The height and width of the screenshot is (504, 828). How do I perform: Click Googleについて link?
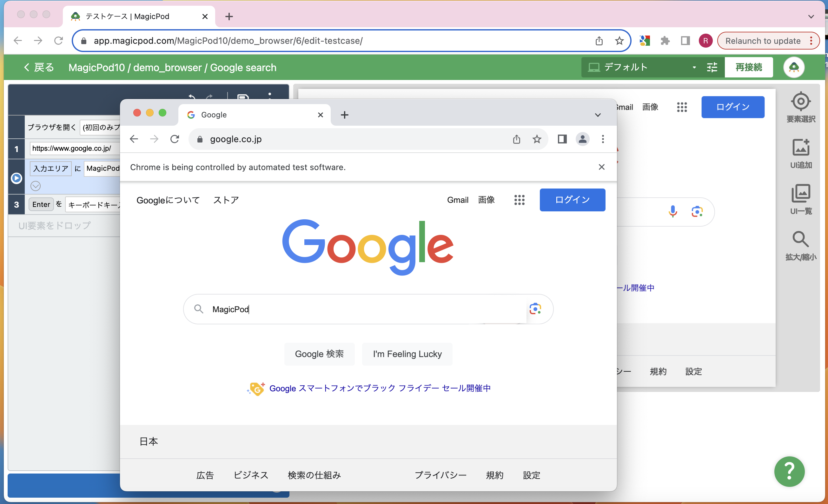[168, 200]
